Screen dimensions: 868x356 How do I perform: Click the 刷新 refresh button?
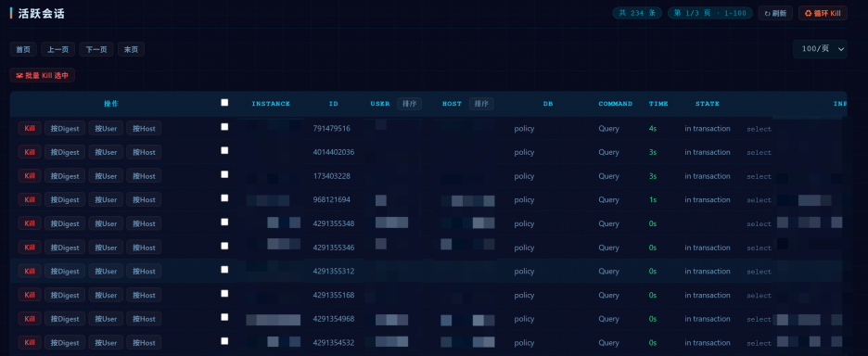(775, 13)
